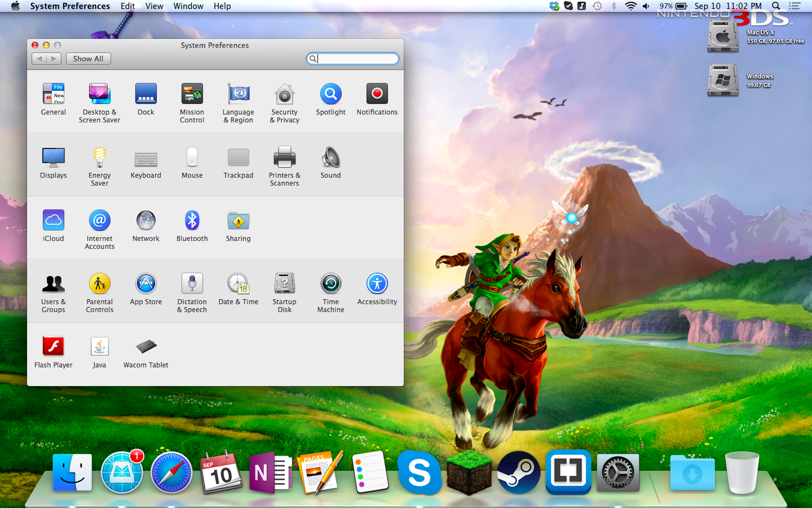Image resolution: width=812 pixels, height=508 pixels.
Task: Open the App Store preferences pane
Action: tap(146, 289)
